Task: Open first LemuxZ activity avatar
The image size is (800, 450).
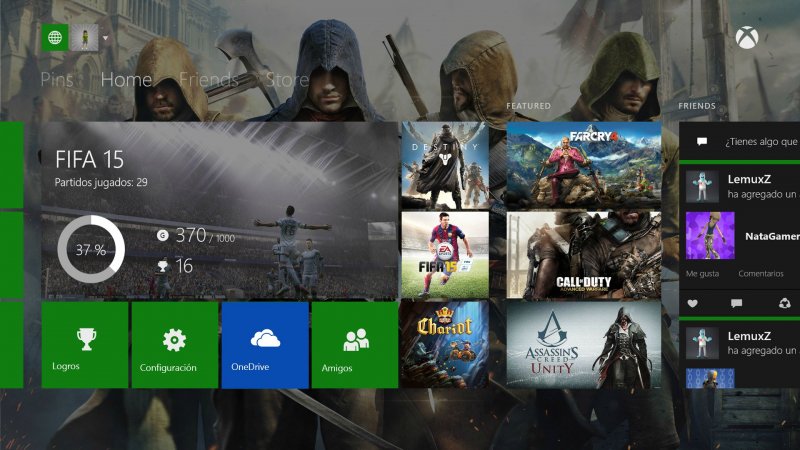Action: point(703,186)
